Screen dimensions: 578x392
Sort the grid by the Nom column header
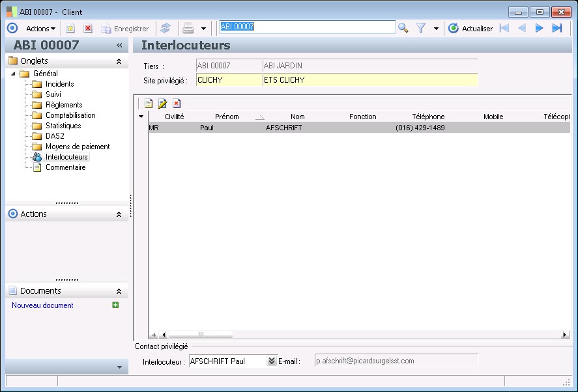[x=297, y=117]
